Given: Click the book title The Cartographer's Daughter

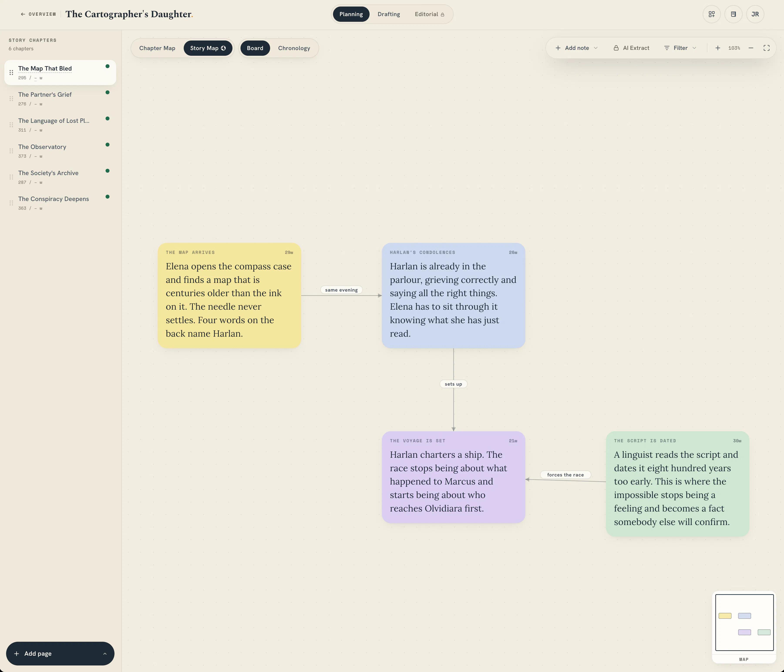Looking at the screenshot, I should pyautogui.click(x=129, y=14).
